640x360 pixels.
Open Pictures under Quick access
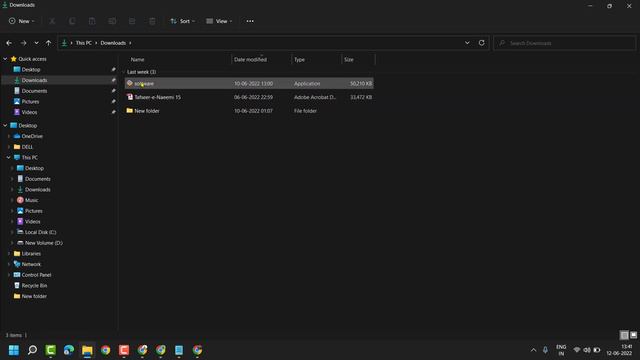pos(31,102)
